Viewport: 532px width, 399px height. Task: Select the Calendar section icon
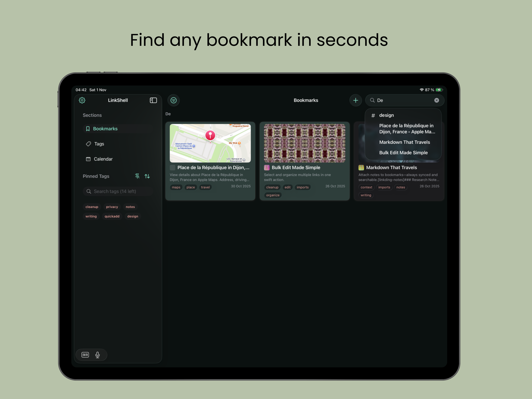pos(88,159)
